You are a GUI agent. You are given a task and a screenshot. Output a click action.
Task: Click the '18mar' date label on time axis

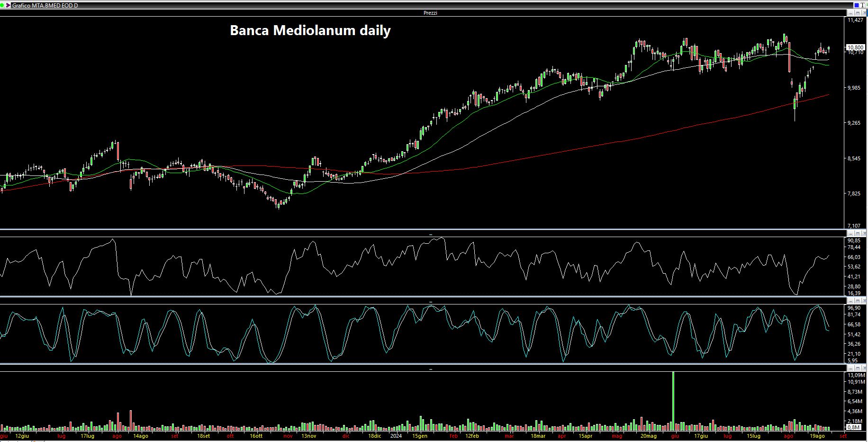[x=538, y=436]
